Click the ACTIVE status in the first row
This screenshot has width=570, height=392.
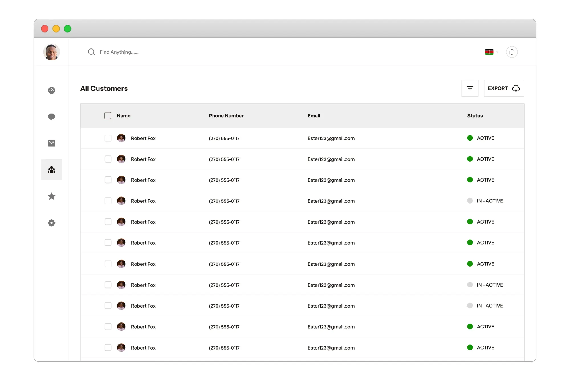point(486,138)
